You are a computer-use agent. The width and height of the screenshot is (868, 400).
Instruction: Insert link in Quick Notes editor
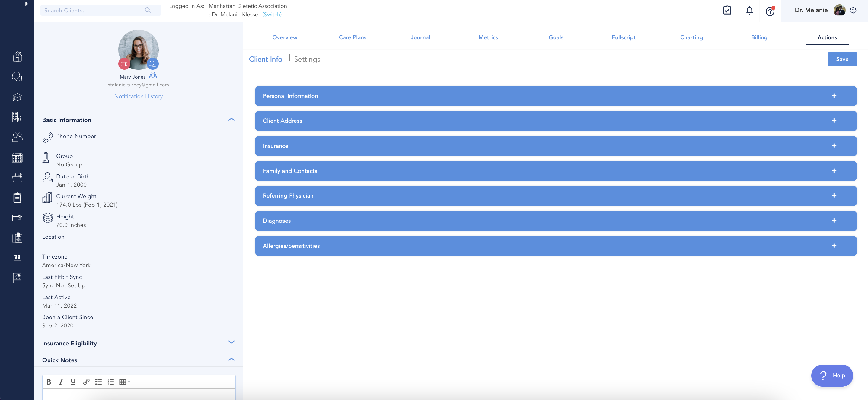point(86,382)
